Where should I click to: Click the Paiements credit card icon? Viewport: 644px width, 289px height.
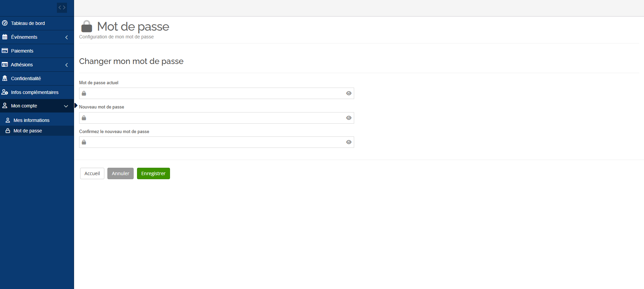5,51
